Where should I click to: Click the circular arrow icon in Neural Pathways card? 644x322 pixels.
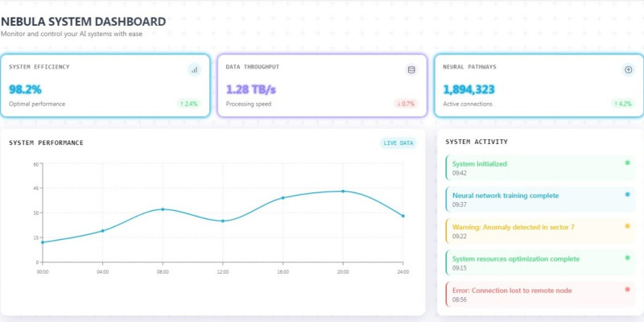point(628,70)
